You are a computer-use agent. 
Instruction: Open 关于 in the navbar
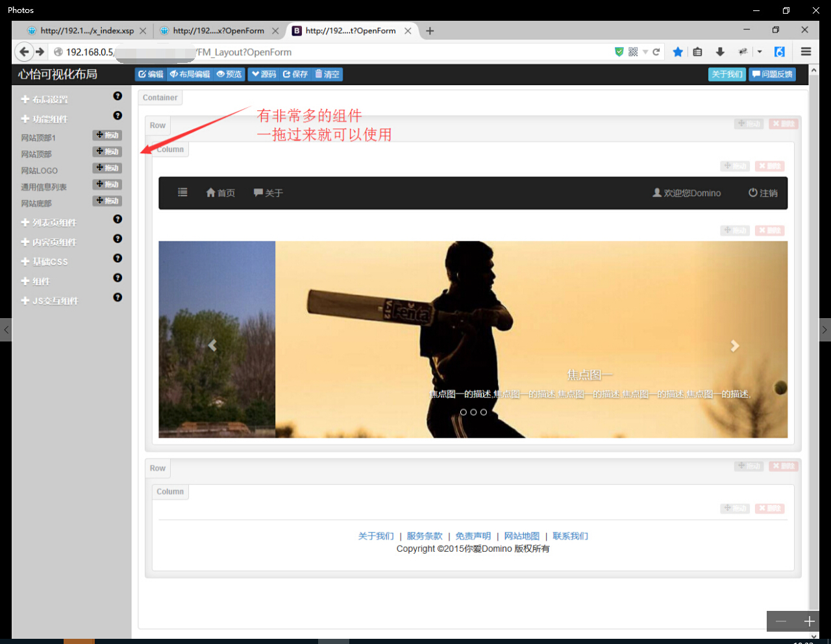(x=268, y=193)
